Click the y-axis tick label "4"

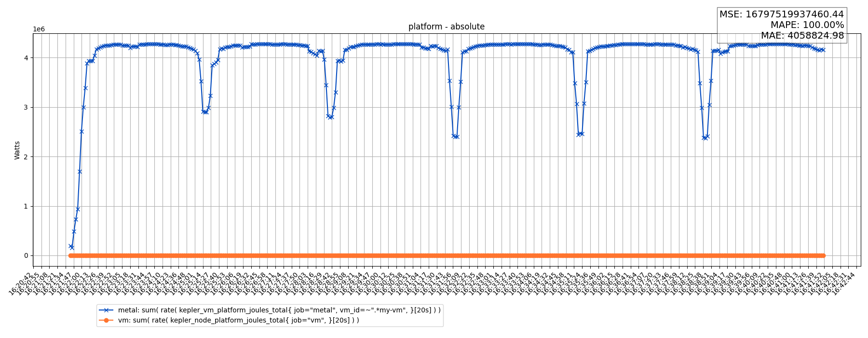[27, 58]
